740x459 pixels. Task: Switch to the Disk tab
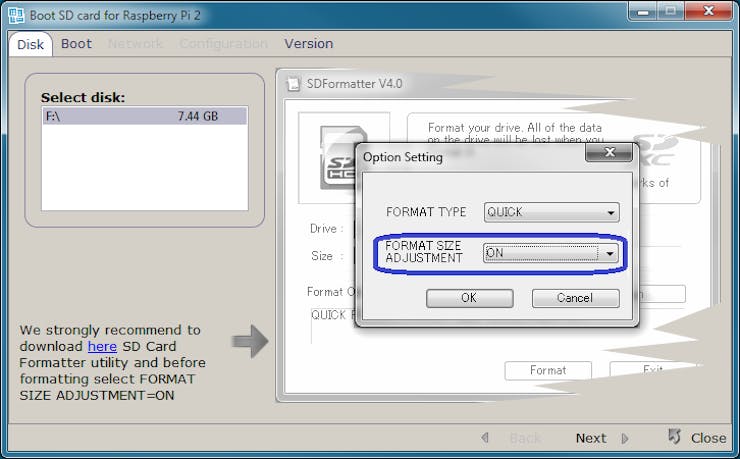click(30, 44)
